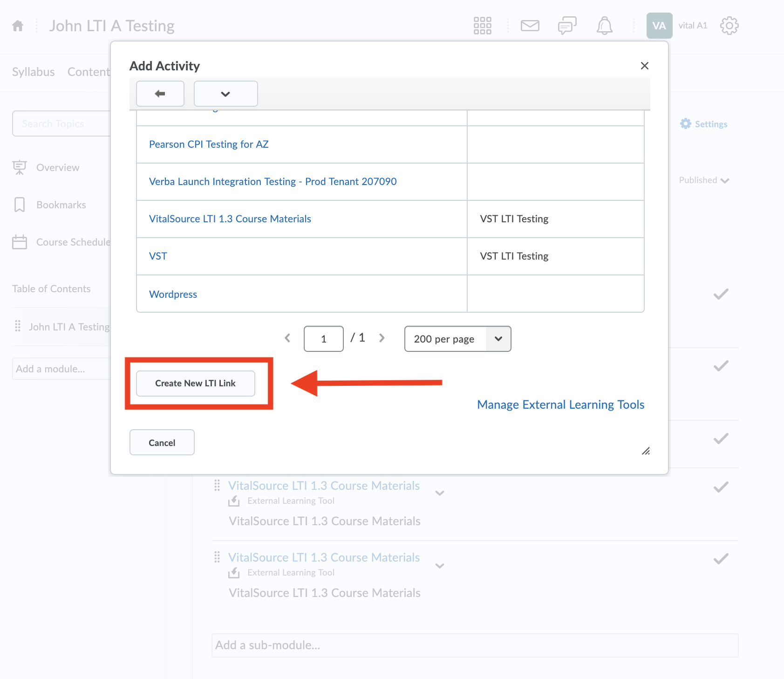Viewport: 784px width, 679px height.
Task: Open the course selector grid icon
Action: click(482, 26)
